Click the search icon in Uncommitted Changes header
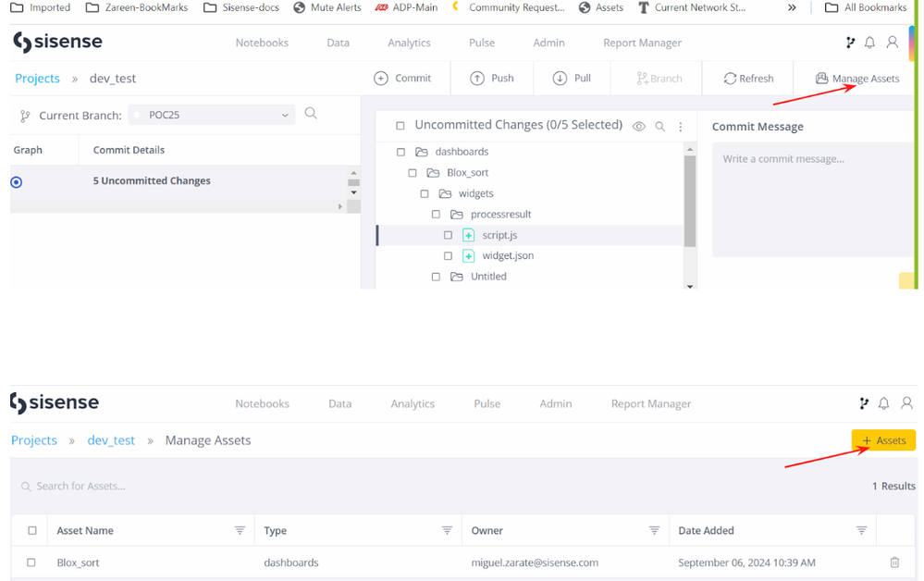The height and width of the screenshot is (581, 924). tap(659, 127)
